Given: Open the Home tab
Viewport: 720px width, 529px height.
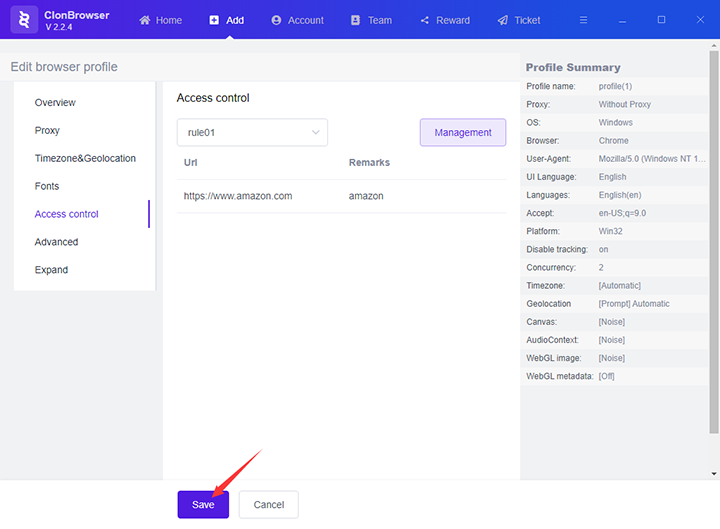Looking at the screenshot, I should 161,20.
